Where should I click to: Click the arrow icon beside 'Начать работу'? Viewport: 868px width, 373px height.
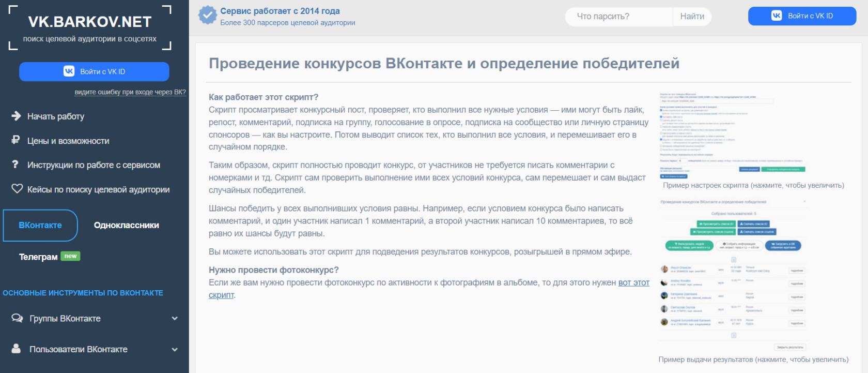[17, 116]
